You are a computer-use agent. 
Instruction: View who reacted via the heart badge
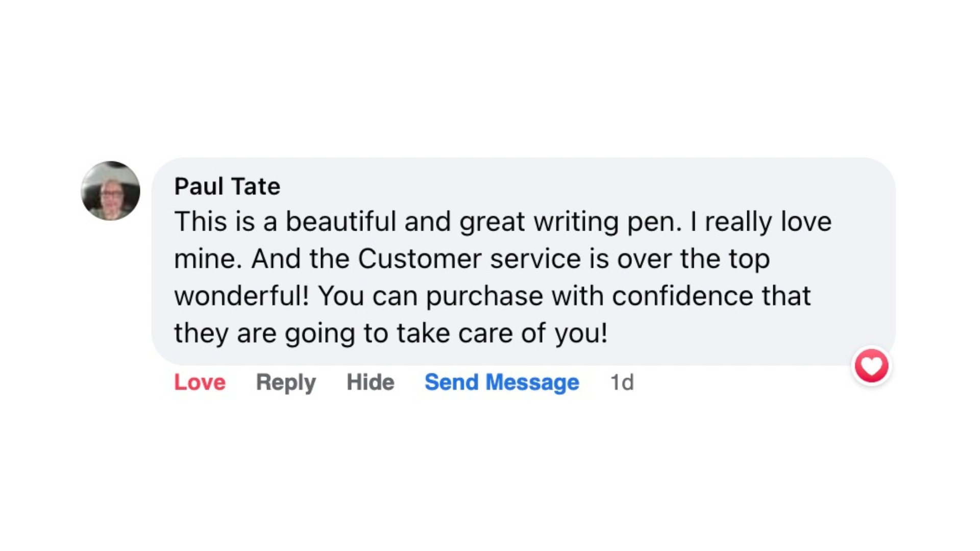pyautogui.click(x=871, y=366)
